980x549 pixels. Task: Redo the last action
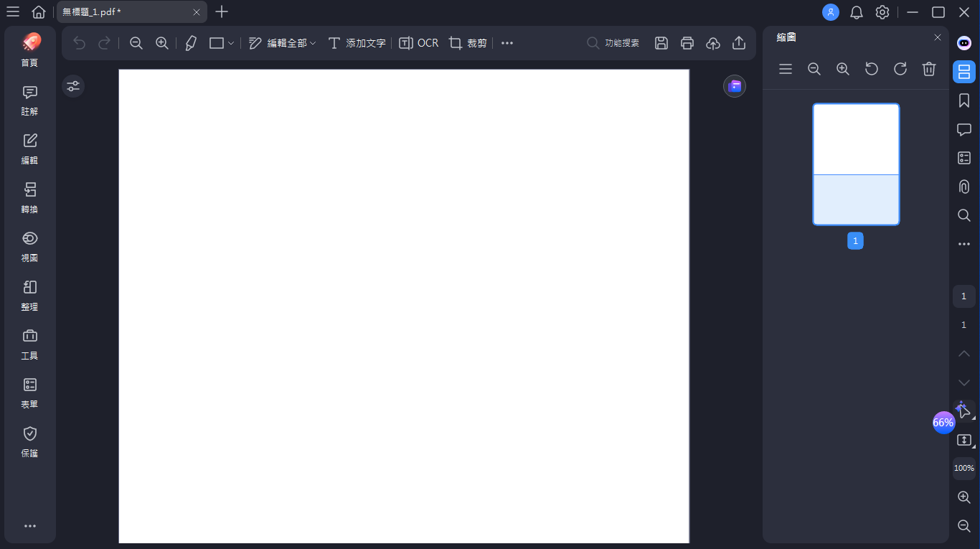coord(104,43)
